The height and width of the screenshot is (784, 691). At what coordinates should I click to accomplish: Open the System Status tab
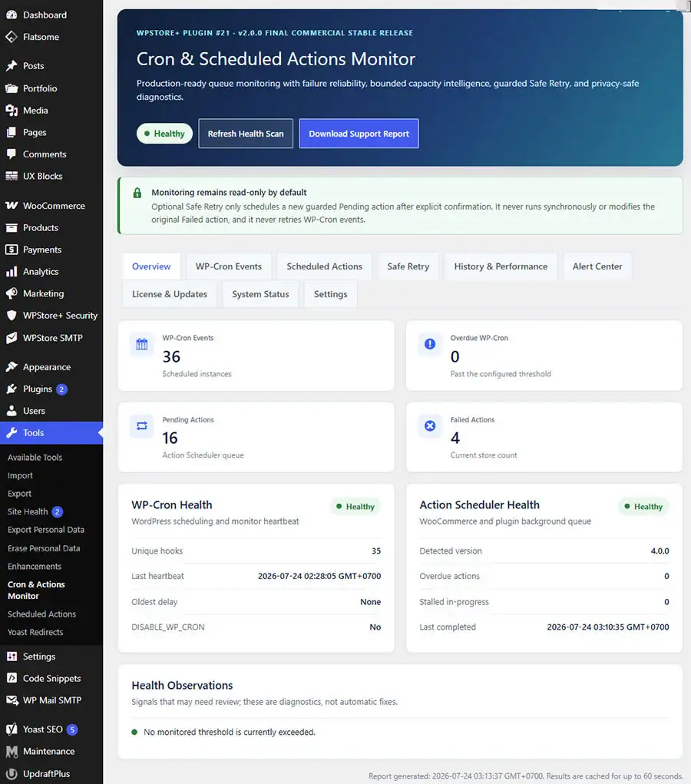click(260, 295)
